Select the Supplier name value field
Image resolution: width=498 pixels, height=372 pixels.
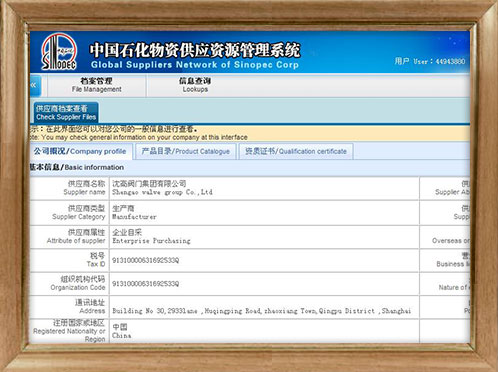(264, 188)
